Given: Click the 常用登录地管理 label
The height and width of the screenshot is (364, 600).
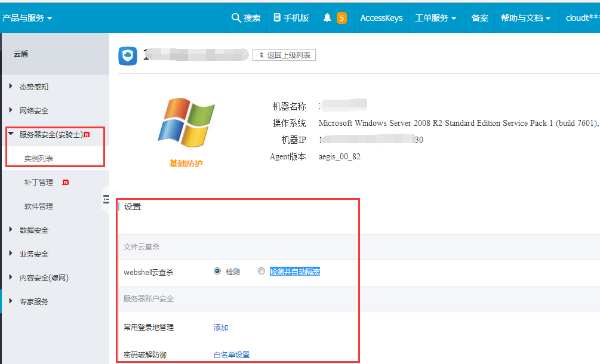Looking at the screenshot, I should [149, 327].
